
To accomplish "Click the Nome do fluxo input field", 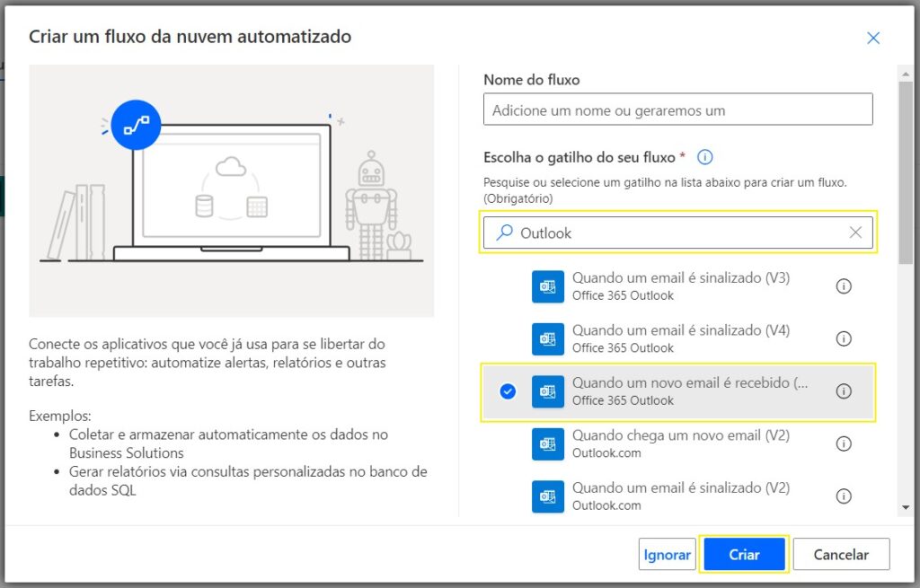I will (677, 110).
